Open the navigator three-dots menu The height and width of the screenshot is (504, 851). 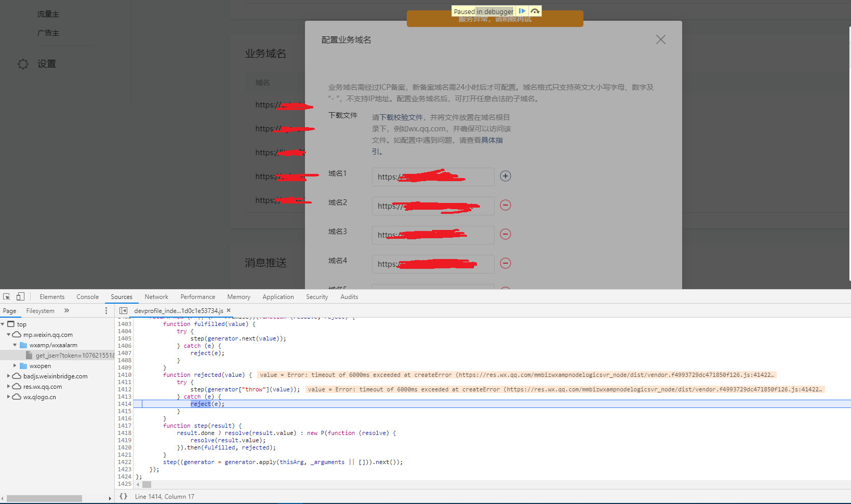[x=106, y=310]
